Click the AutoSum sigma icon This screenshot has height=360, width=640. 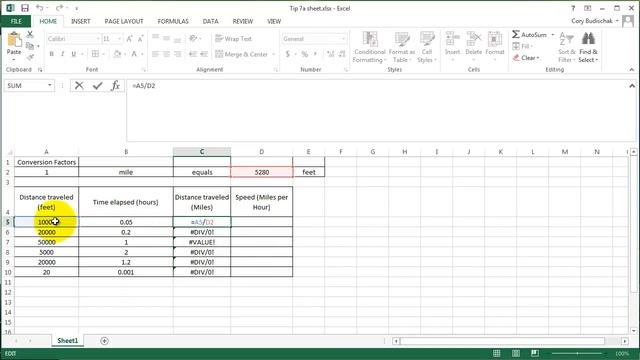click(516, 34)
